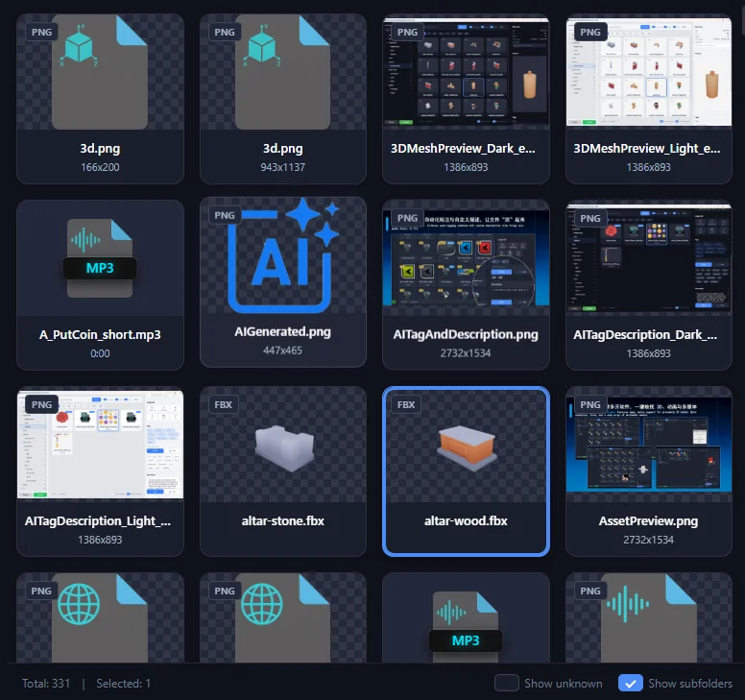Image resolution: width=745 pixels, height=700 pixels.
Task: Click the 'Show unknown' label text
Action: point(563,684)
